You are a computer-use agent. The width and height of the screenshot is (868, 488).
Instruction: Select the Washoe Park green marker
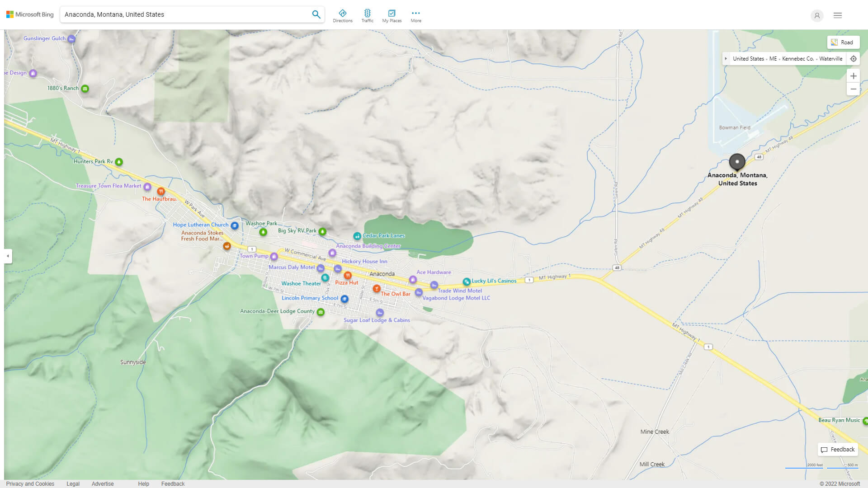tap(263, 232)
